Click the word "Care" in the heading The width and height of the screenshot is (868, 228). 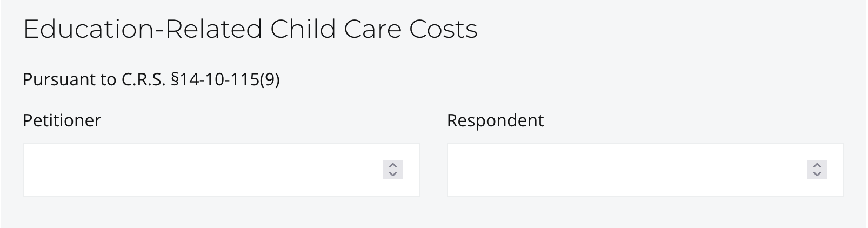(x=372, y=29)
